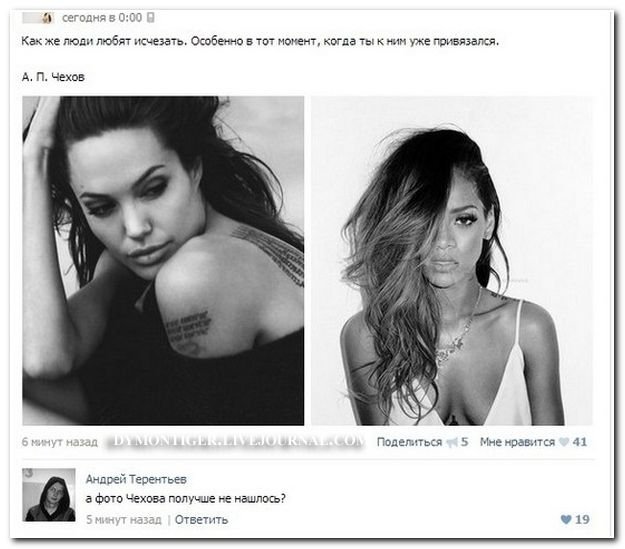Open the 'сегодня в 0:00' post timestamp
625x549 pixels.
click(x=102, y=18)
